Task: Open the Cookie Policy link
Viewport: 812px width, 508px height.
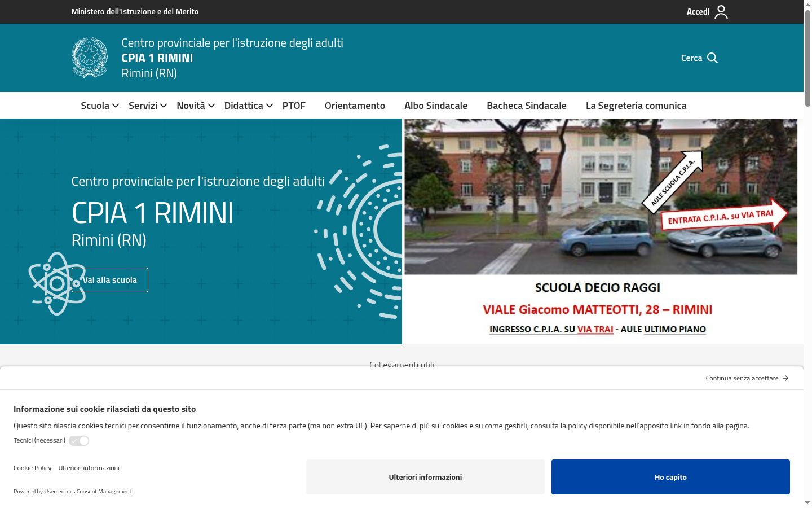Action: click(32, 468)
